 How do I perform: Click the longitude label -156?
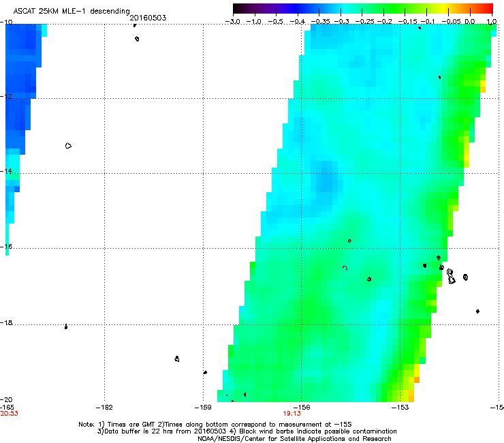[x=302, y=408]
